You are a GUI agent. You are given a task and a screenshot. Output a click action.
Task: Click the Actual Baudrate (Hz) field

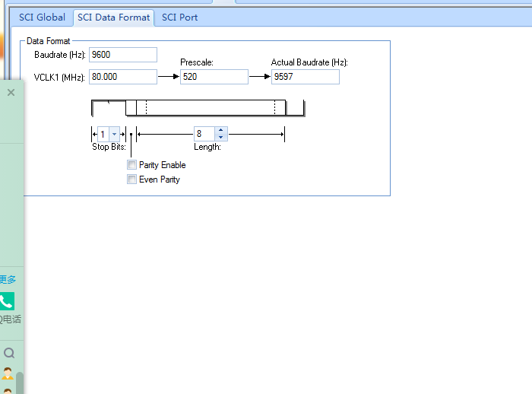pyautogui.click(x=305, y=77)
